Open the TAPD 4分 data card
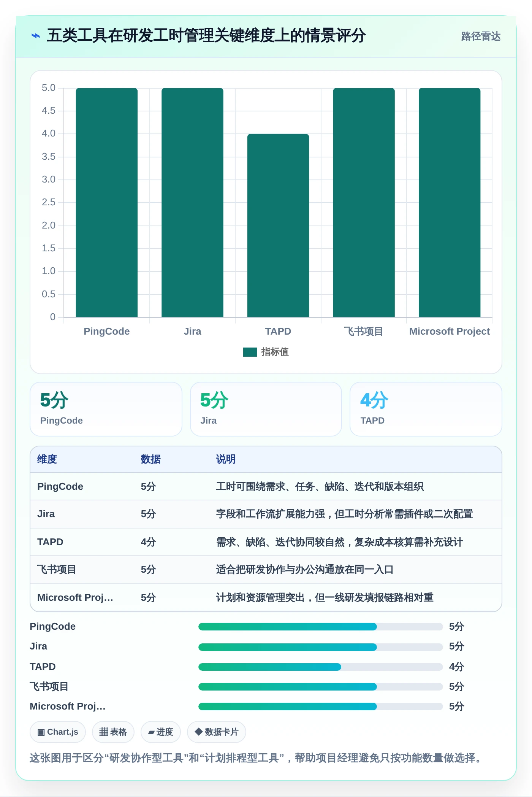The image size is (532, 797). pos(426,409)
